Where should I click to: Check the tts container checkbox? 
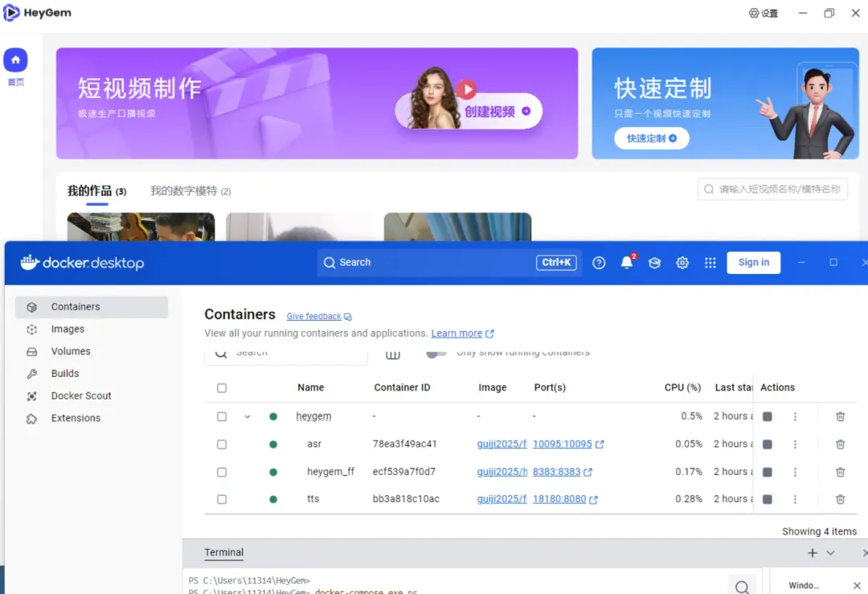[222, 499]
